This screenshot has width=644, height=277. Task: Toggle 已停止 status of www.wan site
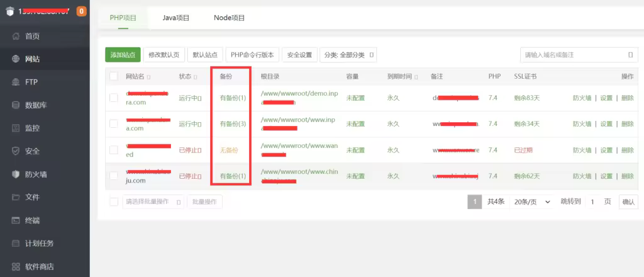(x=190, y=150)
